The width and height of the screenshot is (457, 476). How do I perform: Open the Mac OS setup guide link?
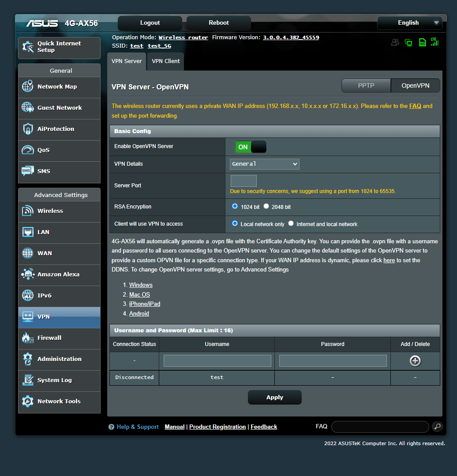point(139,294)
